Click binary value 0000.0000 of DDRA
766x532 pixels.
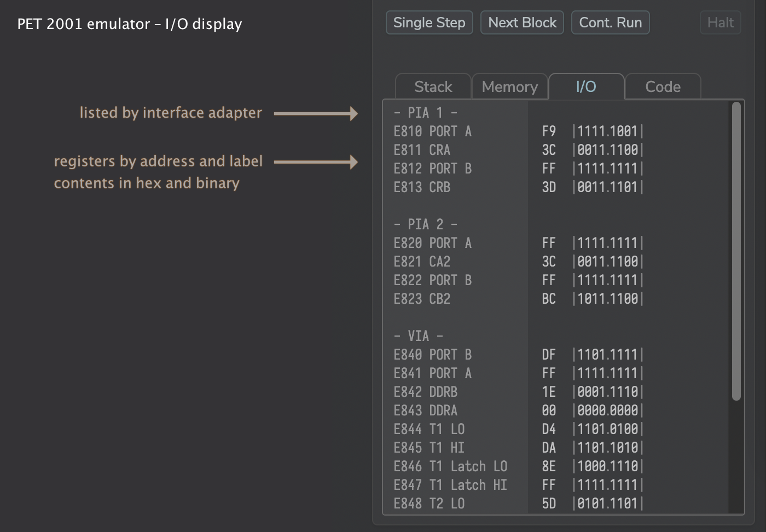tap(608, 410)
